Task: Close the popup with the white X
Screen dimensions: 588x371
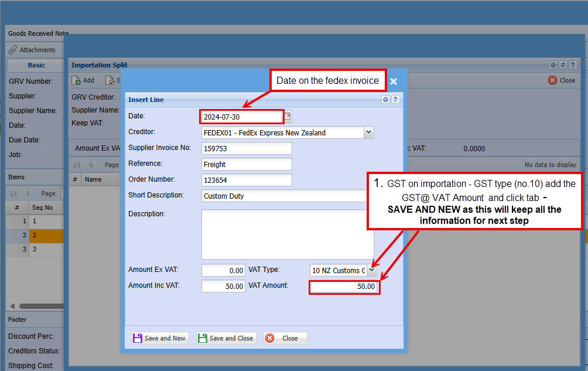Action: point(394,81)
